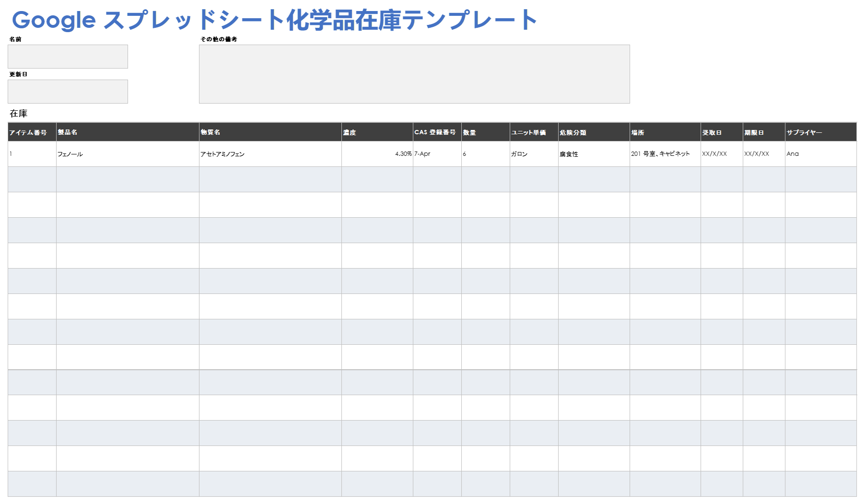Click the Ana supplier cell

coord(821,154)
